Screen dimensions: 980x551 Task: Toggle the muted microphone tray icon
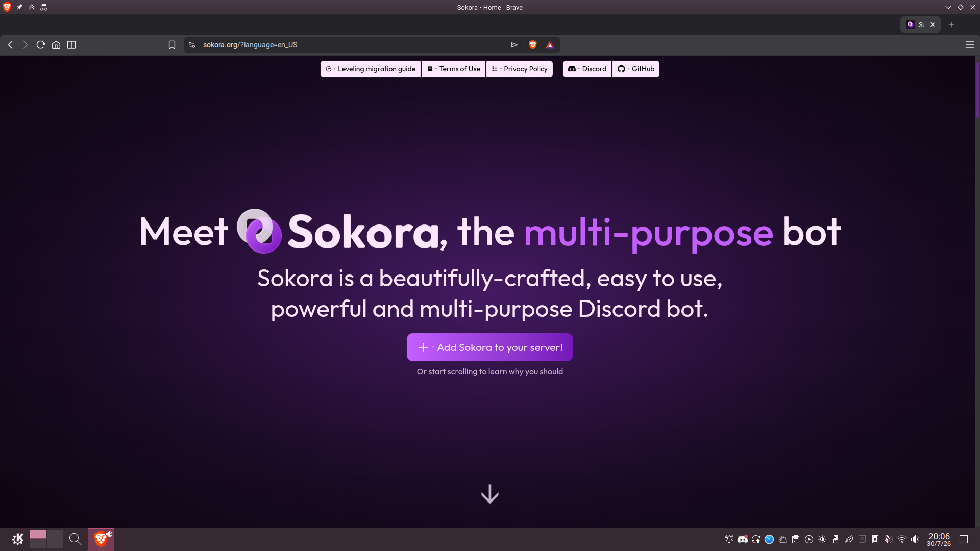[x=889, y=539]
